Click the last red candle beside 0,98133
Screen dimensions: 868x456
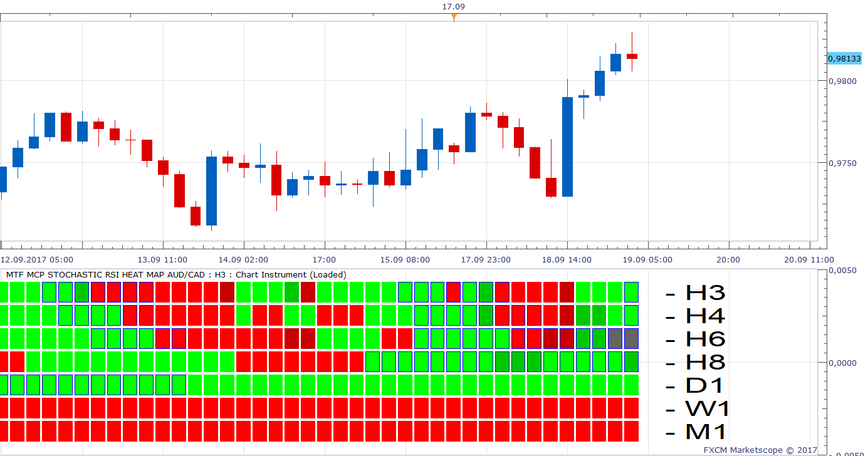pyautogui.click(x=632, y=56)
